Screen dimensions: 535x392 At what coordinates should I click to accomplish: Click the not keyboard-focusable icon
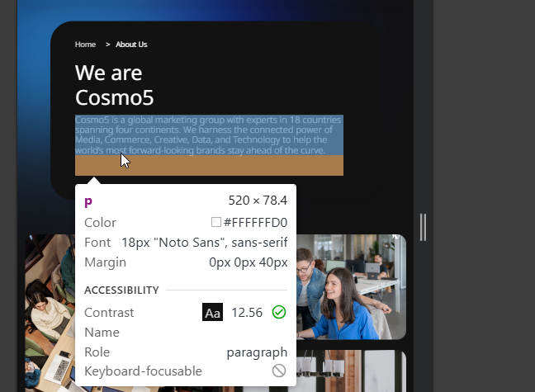[279, 371]
